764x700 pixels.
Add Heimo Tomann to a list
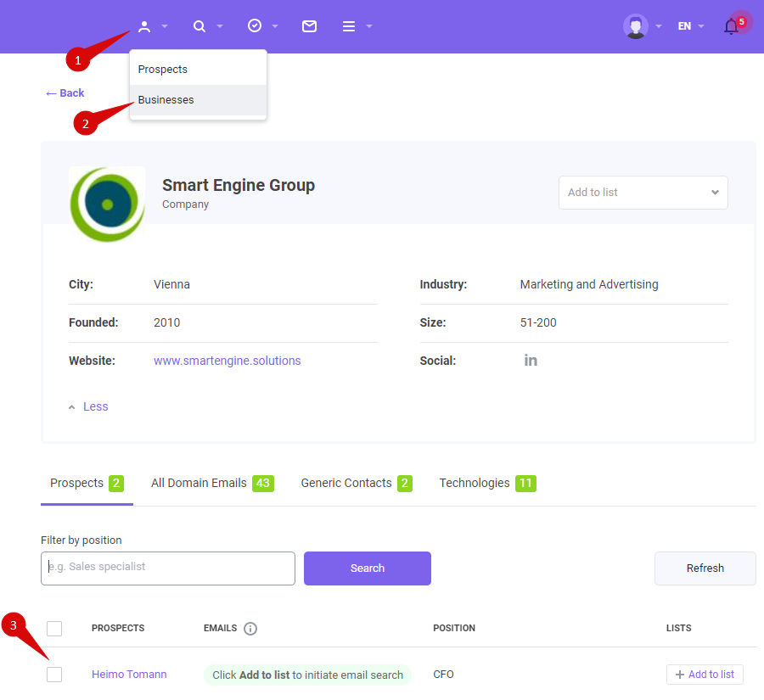pyautogui.click(x=705, y=675)
